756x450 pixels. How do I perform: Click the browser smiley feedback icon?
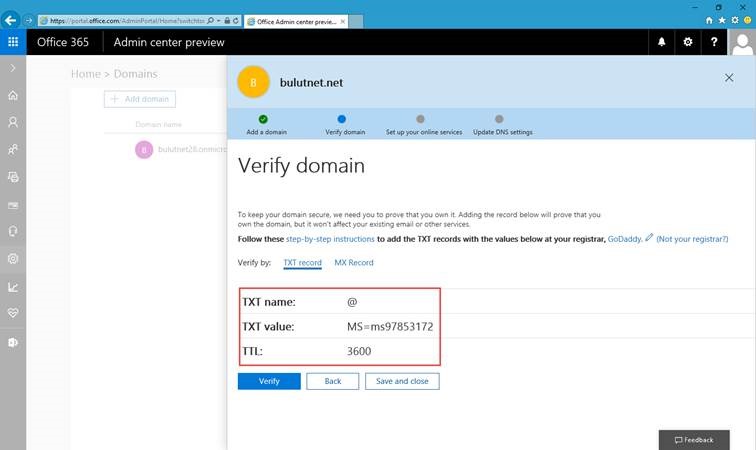point(747,20)
